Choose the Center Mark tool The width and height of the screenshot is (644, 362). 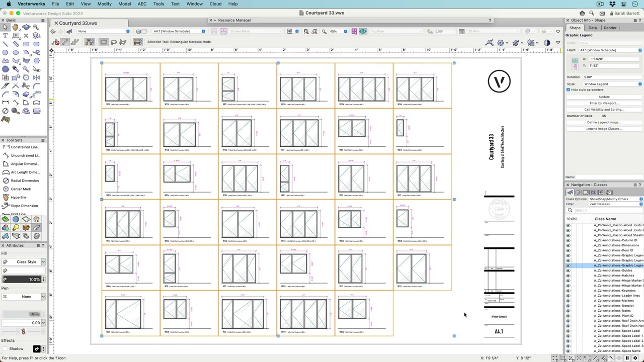[x=21, y=189]
